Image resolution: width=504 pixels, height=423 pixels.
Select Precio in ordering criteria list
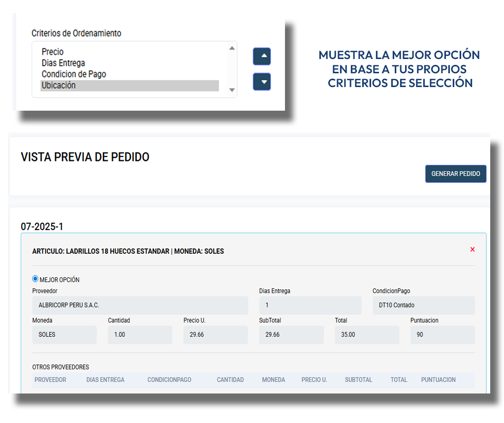(x=53, y=52)
